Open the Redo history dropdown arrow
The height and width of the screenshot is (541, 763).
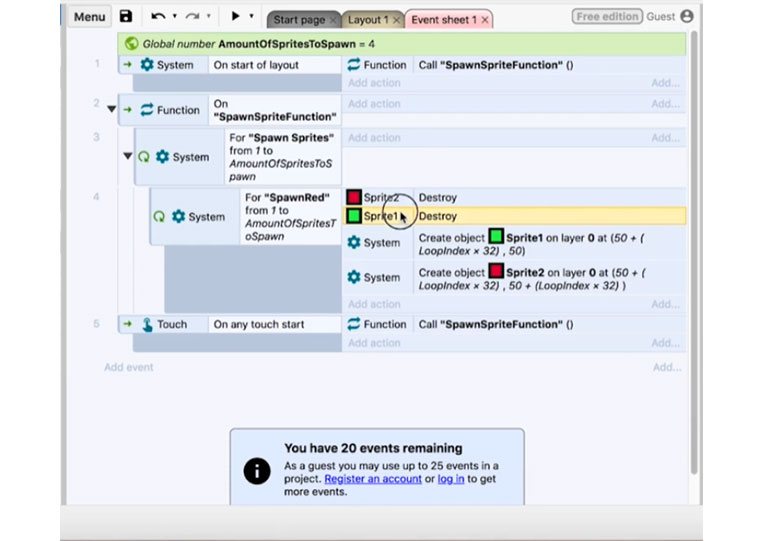coord(208,17)
